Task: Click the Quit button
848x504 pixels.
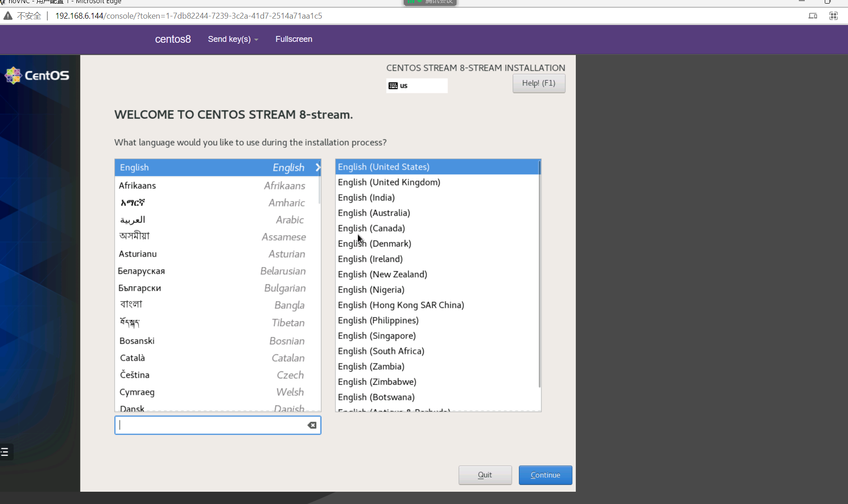Action: pyautogui.click(x=485, y=475)
